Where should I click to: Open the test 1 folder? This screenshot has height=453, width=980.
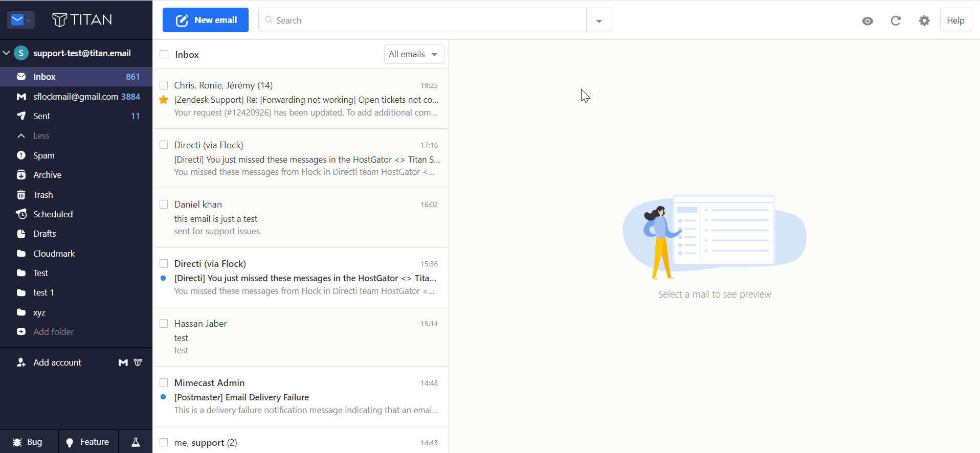[x=76, y=292]
